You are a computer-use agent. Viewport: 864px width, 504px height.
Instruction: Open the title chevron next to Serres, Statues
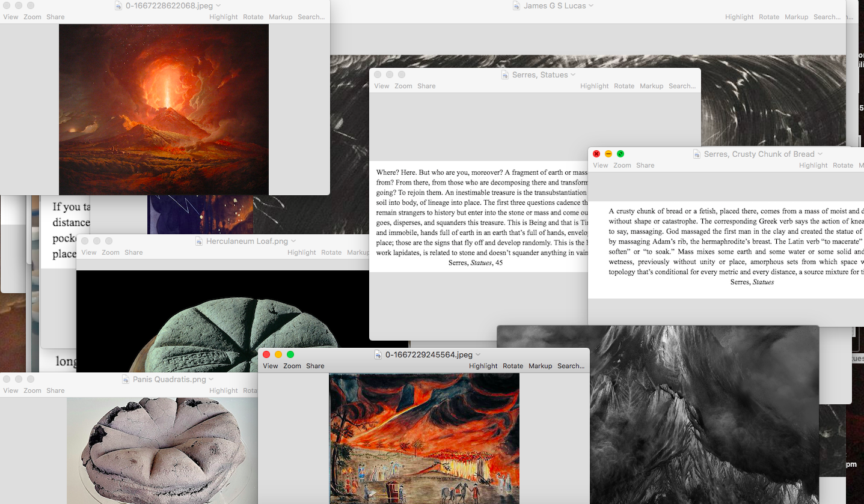click(573, 75)
